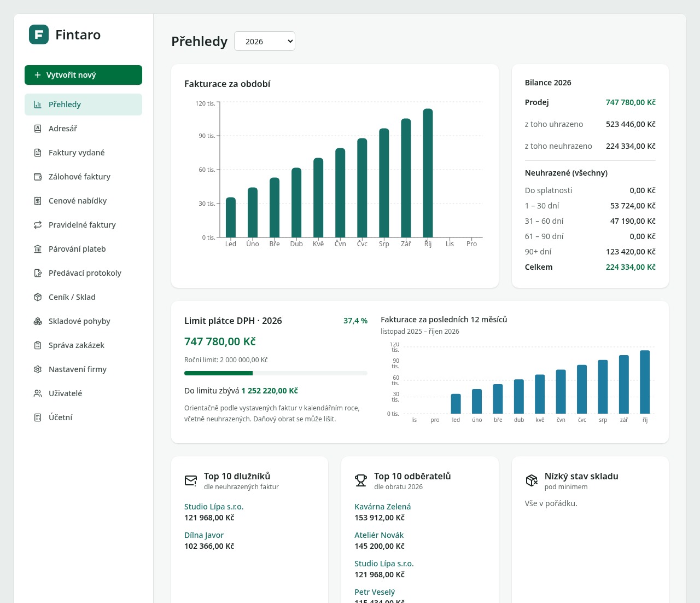Click the uhrazeno amount 523 446,00 Kč

click(x=631, y=124)
